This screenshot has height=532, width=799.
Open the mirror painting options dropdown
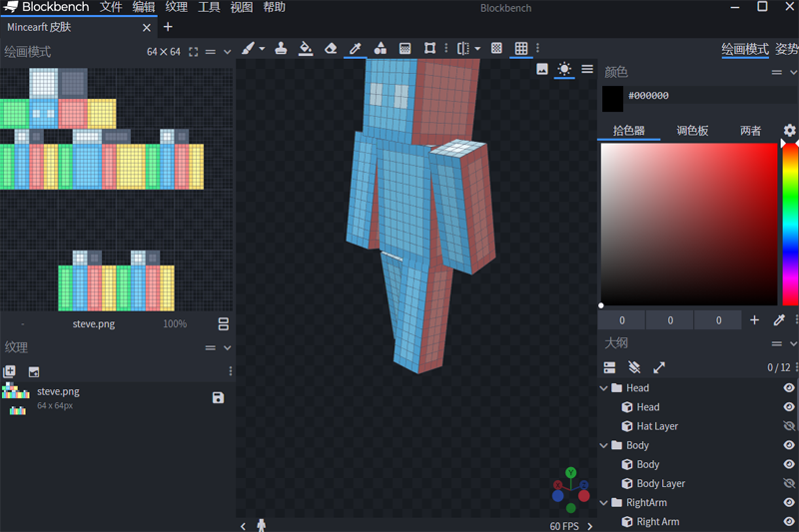pyautogui.click(x=477, y=48)
